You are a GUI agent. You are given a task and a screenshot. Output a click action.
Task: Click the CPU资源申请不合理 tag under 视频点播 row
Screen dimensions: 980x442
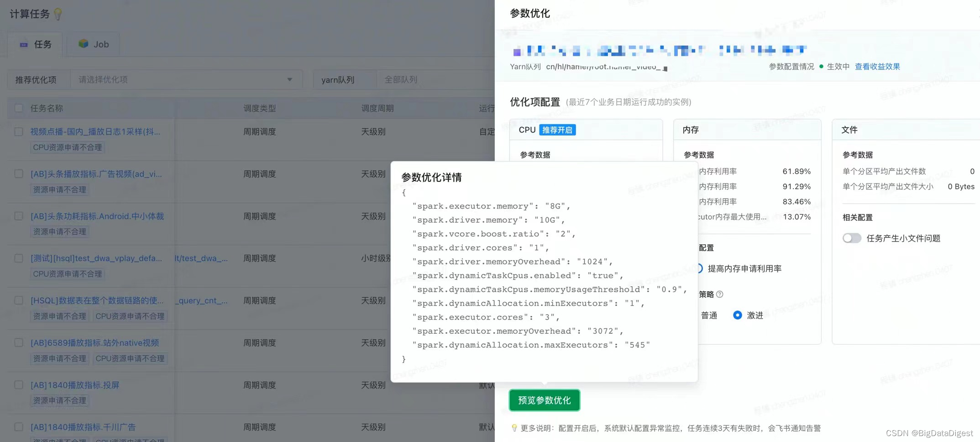pos(68,147)
